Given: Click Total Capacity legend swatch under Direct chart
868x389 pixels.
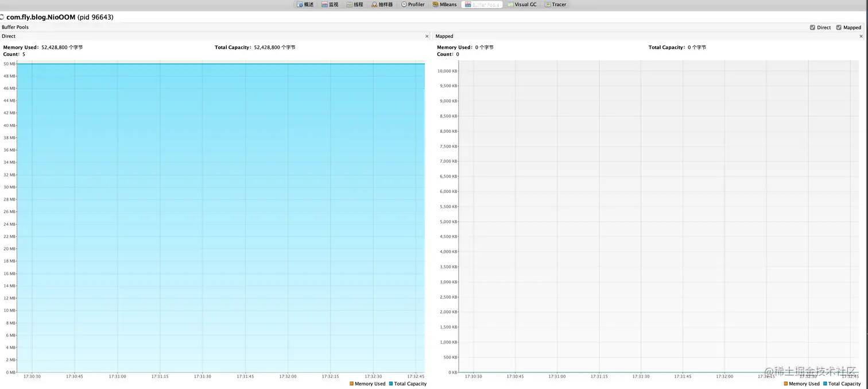Looking at the screenshot, I should tap(391, 384).
